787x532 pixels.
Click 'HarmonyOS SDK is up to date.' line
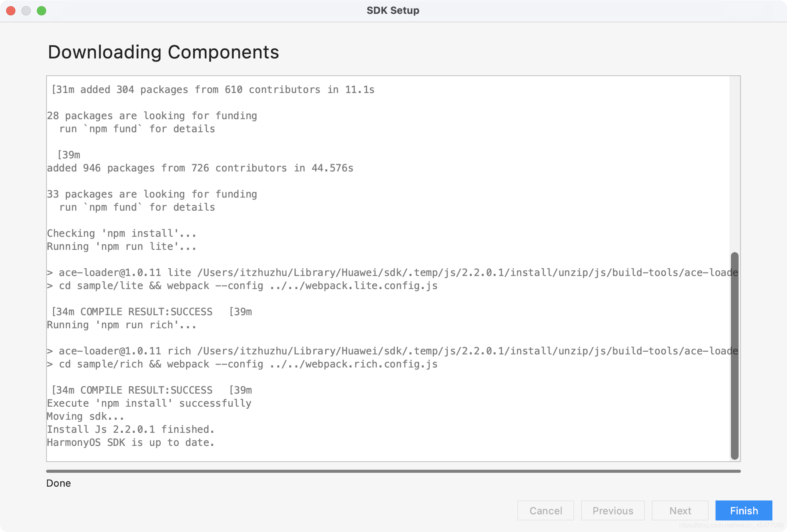coord(131,442)
